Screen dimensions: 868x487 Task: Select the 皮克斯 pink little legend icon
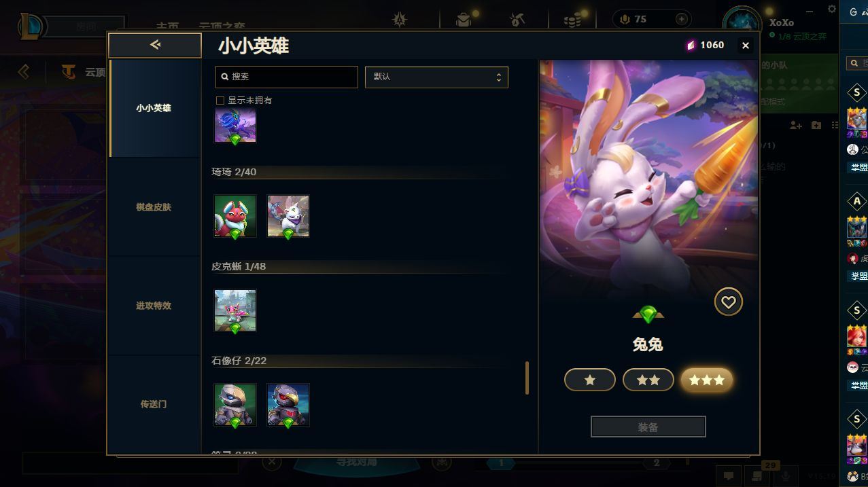click(x=235, y=311)
